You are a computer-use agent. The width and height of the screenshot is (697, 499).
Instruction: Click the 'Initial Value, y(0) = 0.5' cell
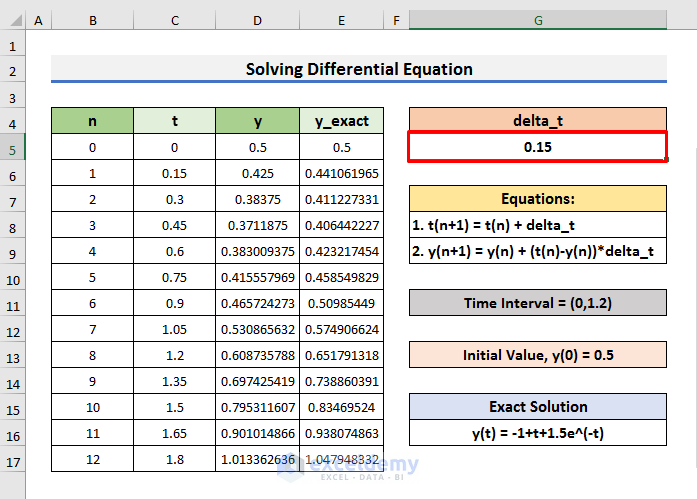click(537, 355)
